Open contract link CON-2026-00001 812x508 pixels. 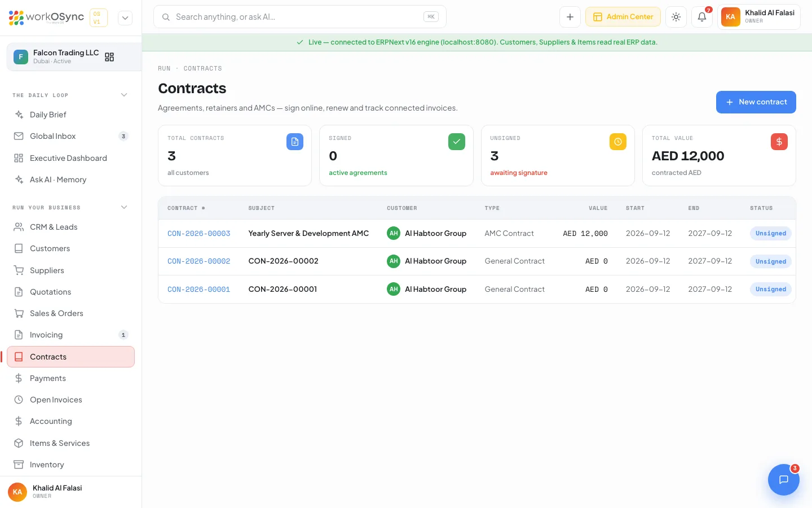pyautogui.click(x=199, y=290)
